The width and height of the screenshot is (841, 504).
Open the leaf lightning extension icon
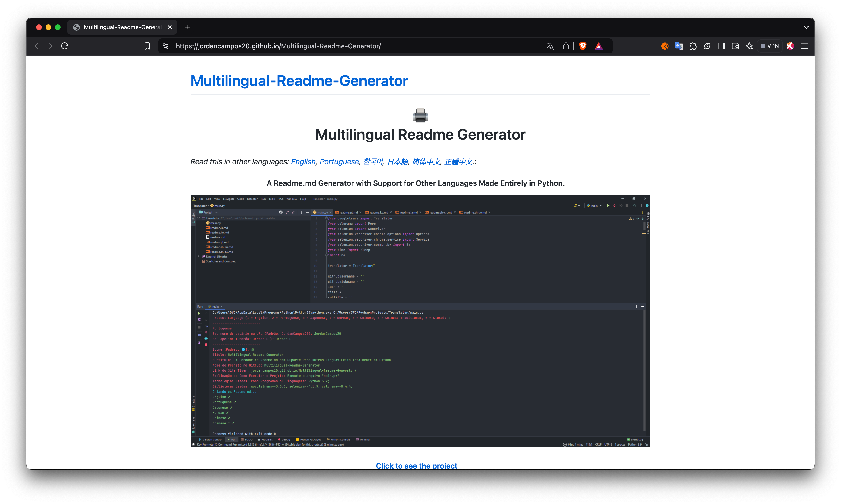707,46
